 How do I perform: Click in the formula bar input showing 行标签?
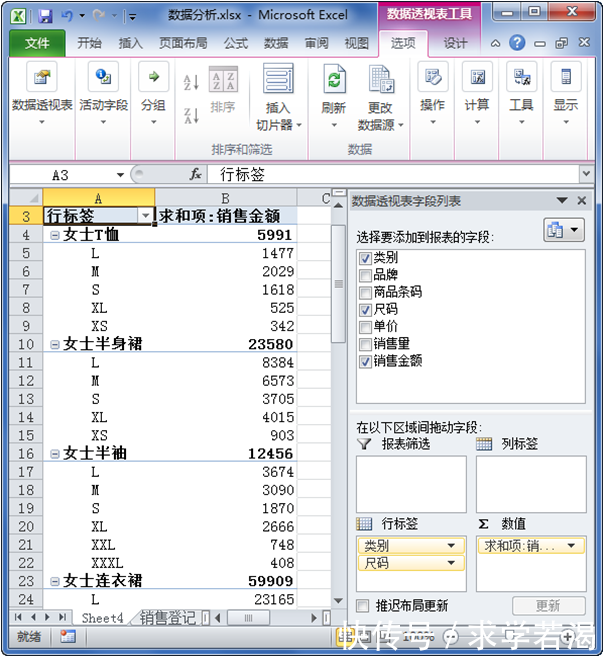click(394, 174)
